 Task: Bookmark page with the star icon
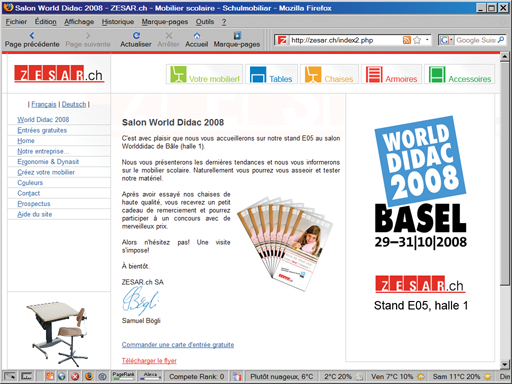tap(417, 40)
